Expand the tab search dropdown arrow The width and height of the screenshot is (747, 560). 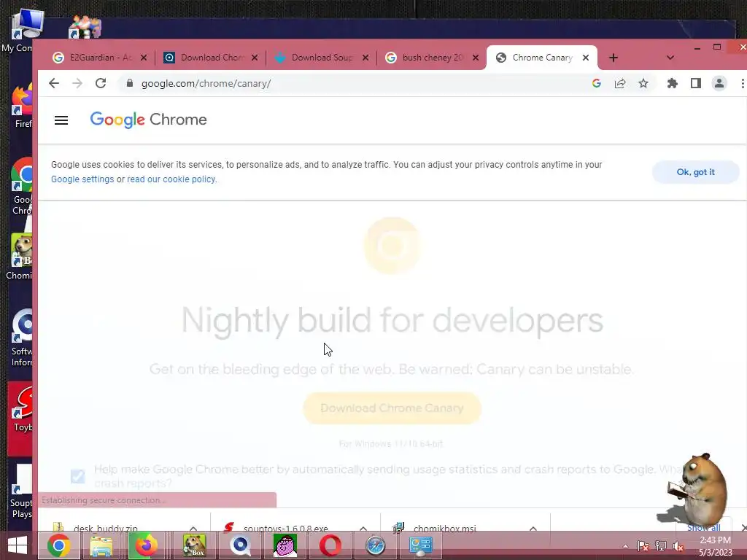point(670,58)
